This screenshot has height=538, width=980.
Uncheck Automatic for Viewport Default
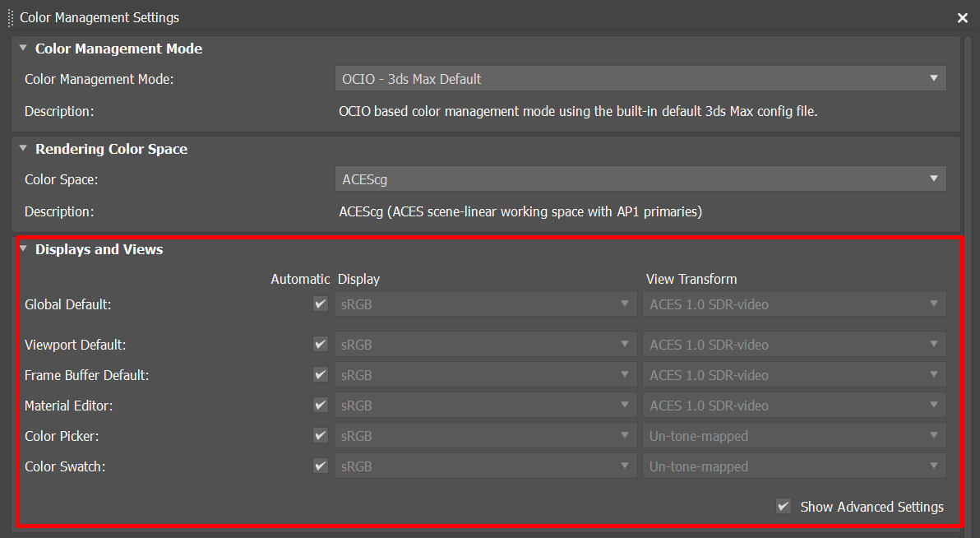(x=321, y=345)
